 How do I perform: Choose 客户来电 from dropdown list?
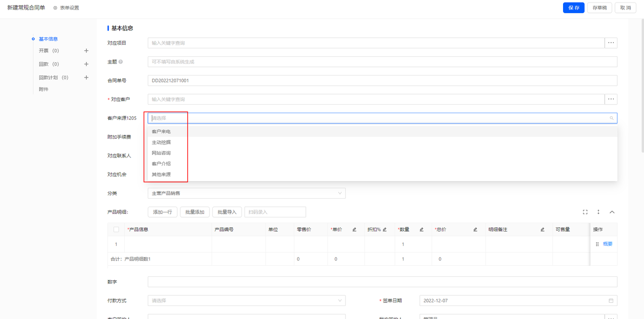[382, 131]
